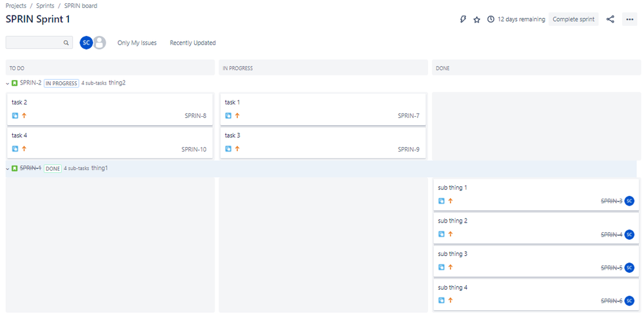Click the green story icon of SPRIN-2
Image resolution: width=644 pixels, height=316 pixels.
coord(15,83)
